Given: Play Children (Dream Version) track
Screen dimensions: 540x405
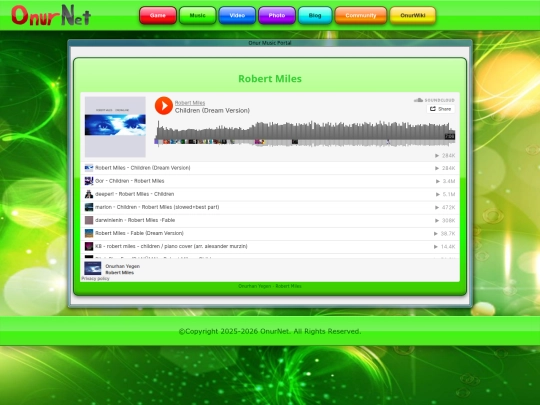Looking at the screenshot, I should (x=164, y=105).
